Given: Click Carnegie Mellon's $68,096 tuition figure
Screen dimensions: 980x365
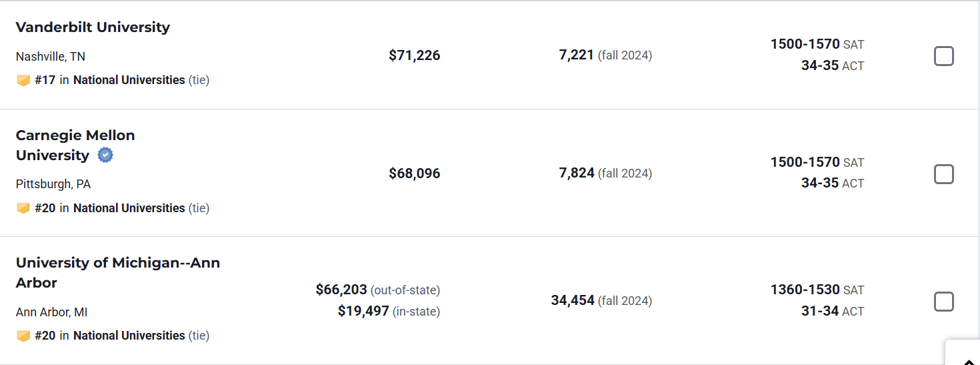Looking at the screenshot, I should (x=414, y=173).
